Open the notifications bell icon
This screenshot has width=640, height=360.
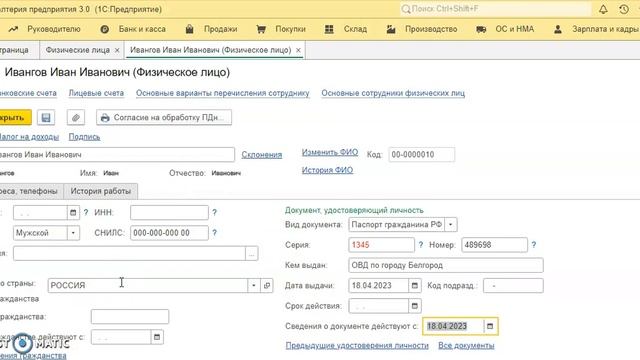click(x=603, y=9)
